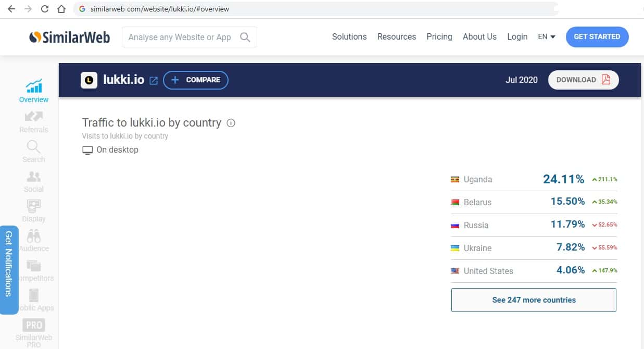Click the address bar URL
This screenshot has width=644, height=349.
click(x=159, y=9)
